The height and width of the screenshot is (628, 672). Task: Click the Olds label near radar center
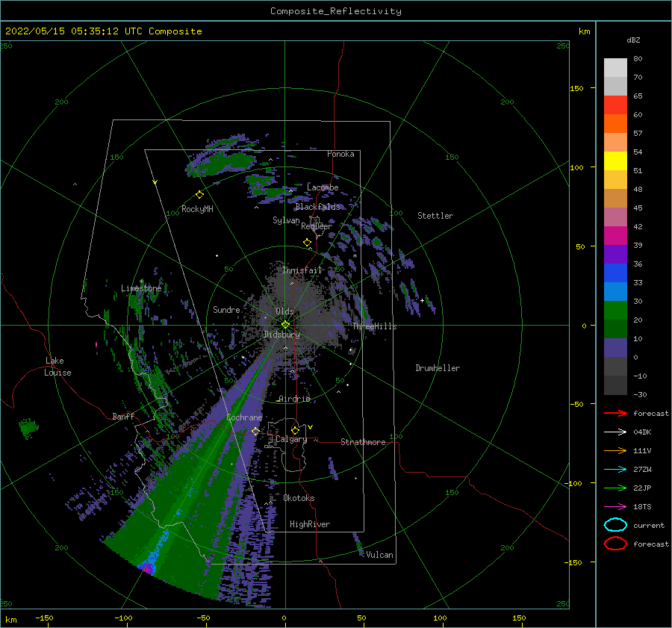pyautogui.click(x=284, y=311)
